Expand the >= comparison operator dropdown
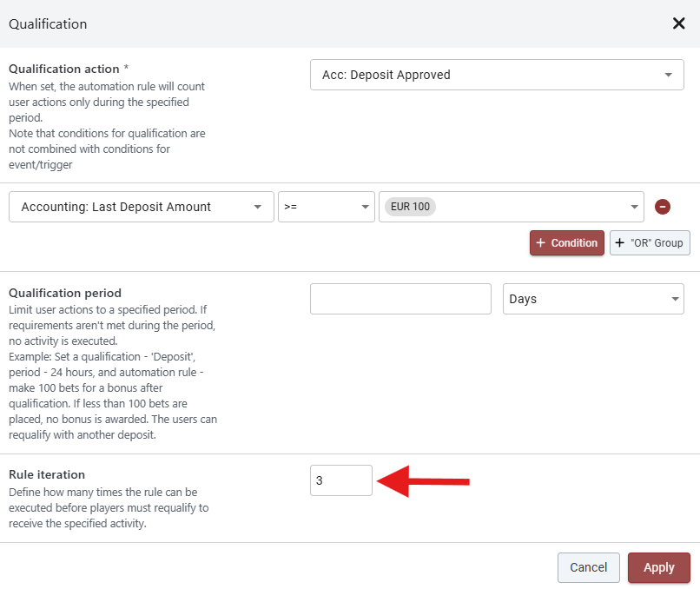Screen dimensions: 700x589 (326, 207)
